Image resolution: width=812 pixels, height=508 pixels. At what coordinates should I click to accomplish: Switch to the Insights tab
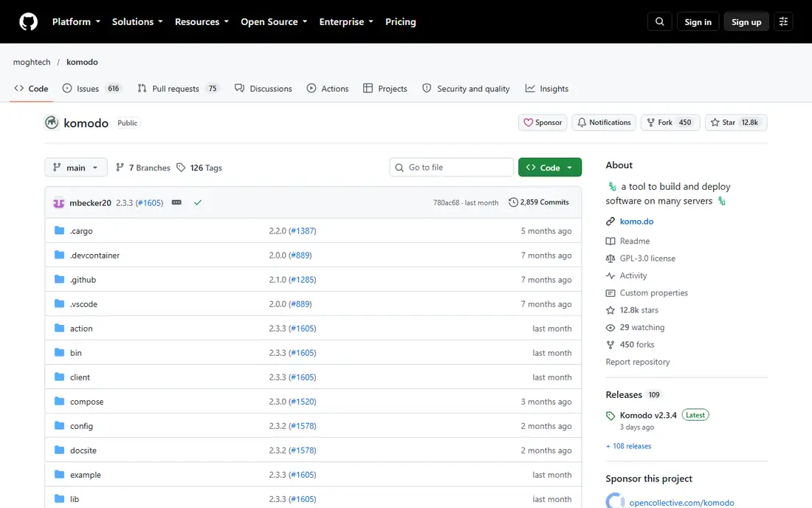547,89
